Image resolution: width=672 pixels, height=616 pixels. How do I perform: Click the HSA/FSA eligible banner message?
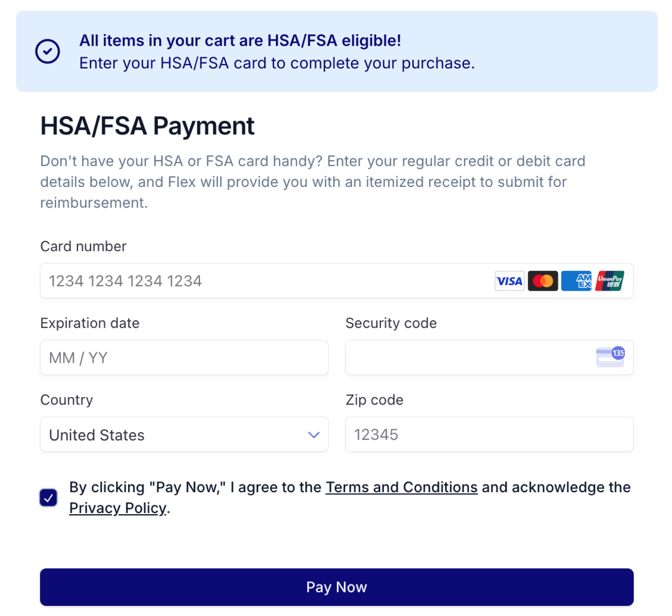(x=276, y=52)
